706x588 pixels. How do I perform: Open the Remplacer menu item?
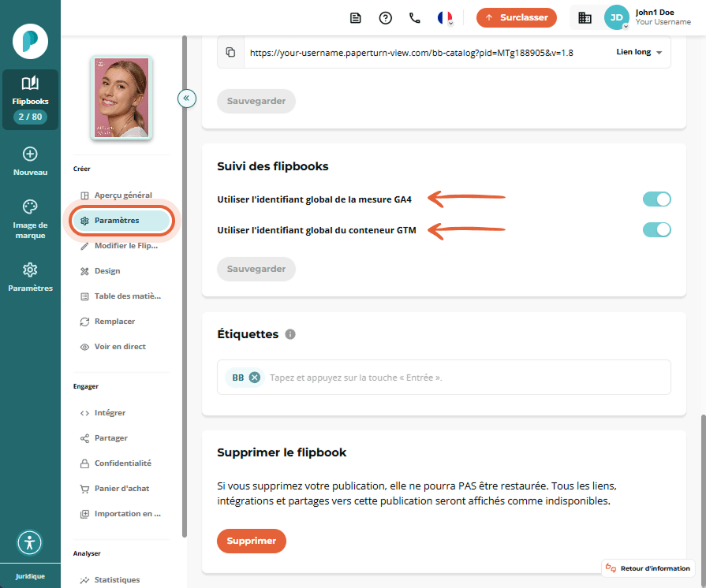pyautogui.click(x=121, y=322)
